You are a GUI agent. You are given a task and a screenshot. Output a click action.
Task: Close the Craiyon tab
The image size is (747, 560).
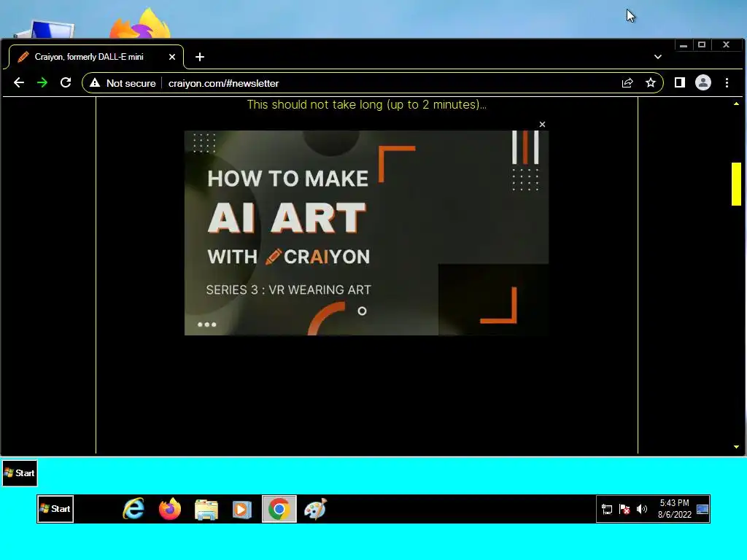[172, 57]
